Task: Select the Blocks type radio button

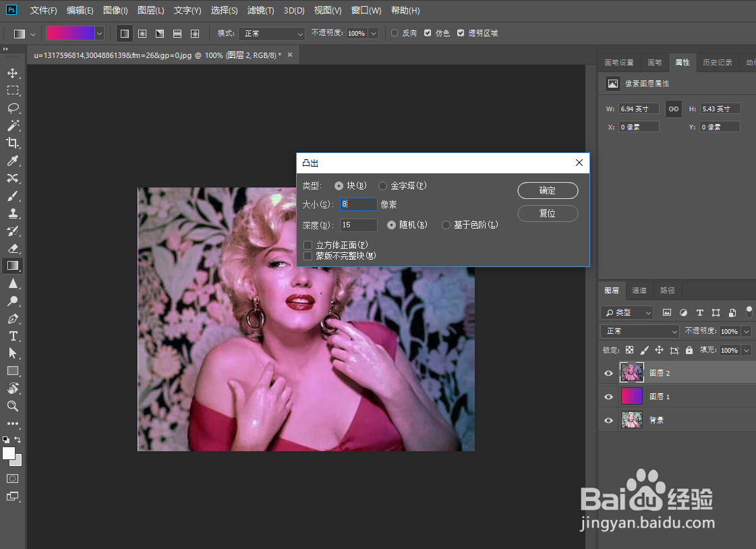Action: [x=339, y=185]
